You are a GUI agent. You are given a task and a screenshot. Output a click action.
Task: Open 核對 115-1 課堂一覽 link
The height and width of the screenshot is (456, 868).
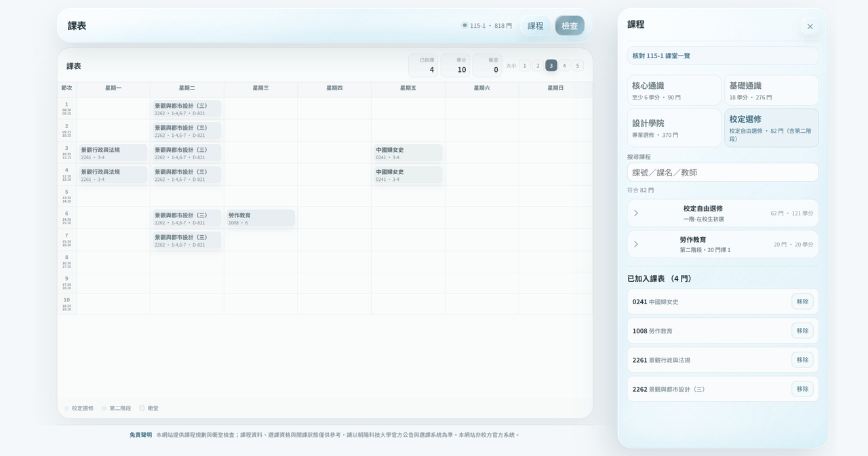tap(722, 56)
